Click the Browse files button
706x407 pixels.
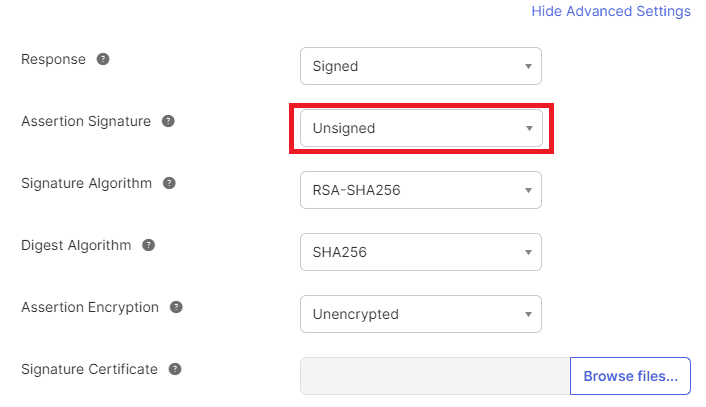click(630, 376)
